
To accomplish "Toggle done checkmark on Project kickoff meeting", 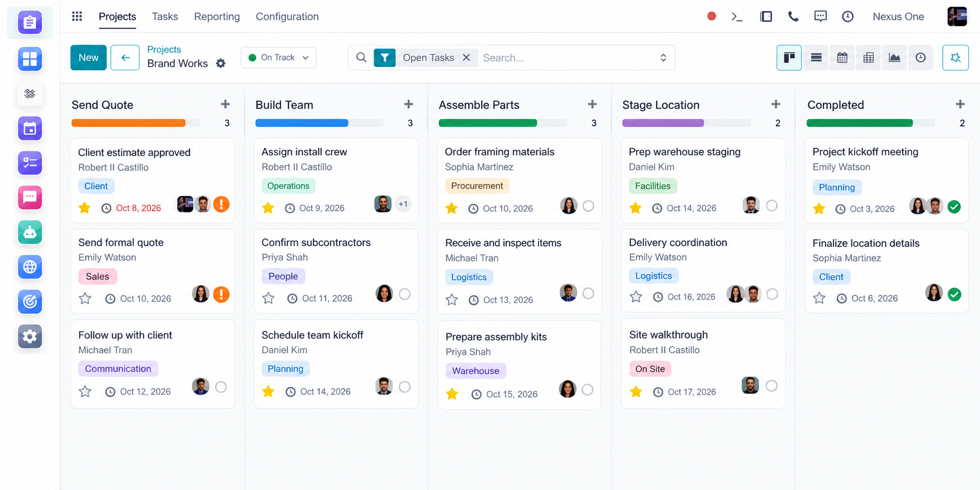I will [x=954, y=207].
